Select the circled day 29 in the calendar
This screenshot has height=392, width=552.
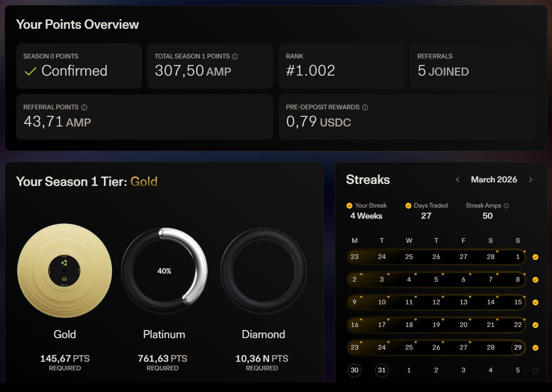518,347
